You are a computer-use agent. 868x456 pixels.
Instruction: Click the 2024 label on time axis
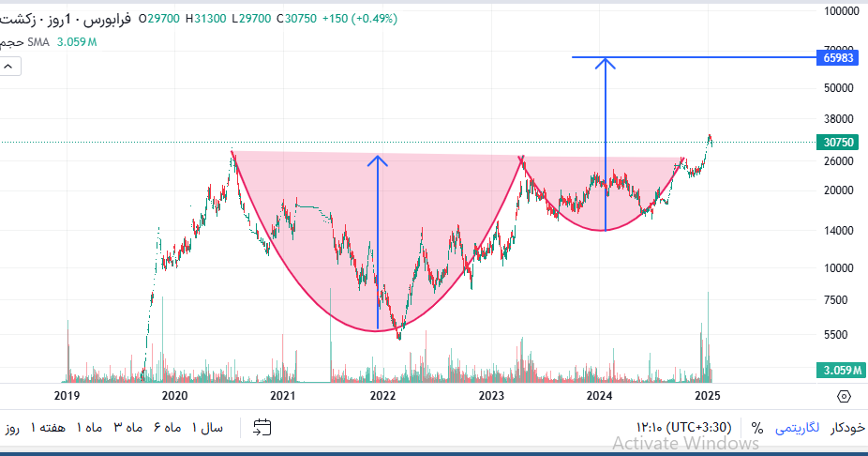pyautogui.click(x=599, y=396)
